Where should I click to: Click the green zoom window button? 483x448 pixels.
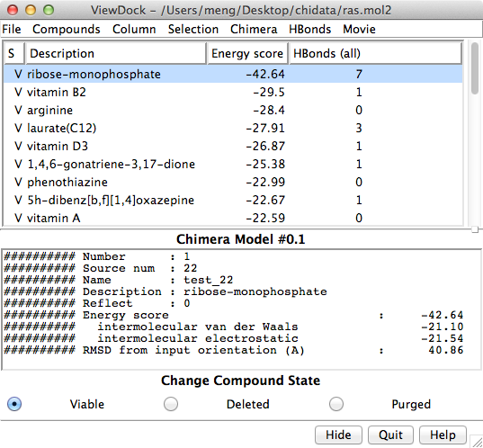(49, 10)
